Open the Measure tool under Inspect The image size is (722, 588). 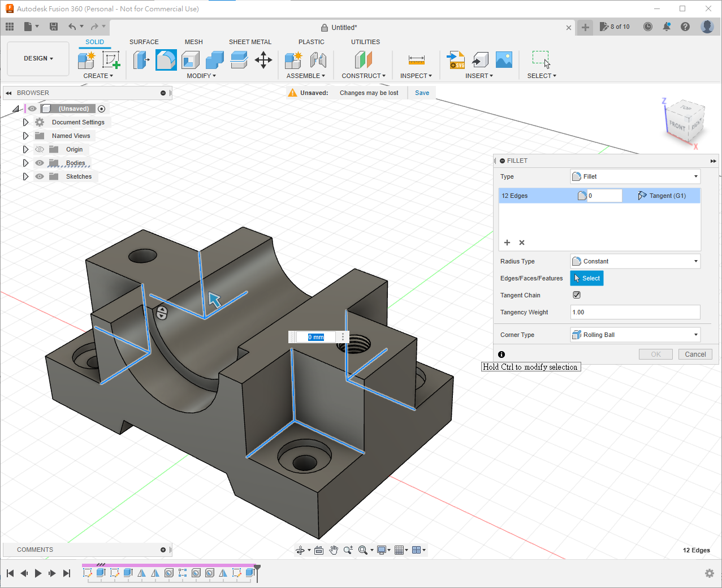(416, 60)
